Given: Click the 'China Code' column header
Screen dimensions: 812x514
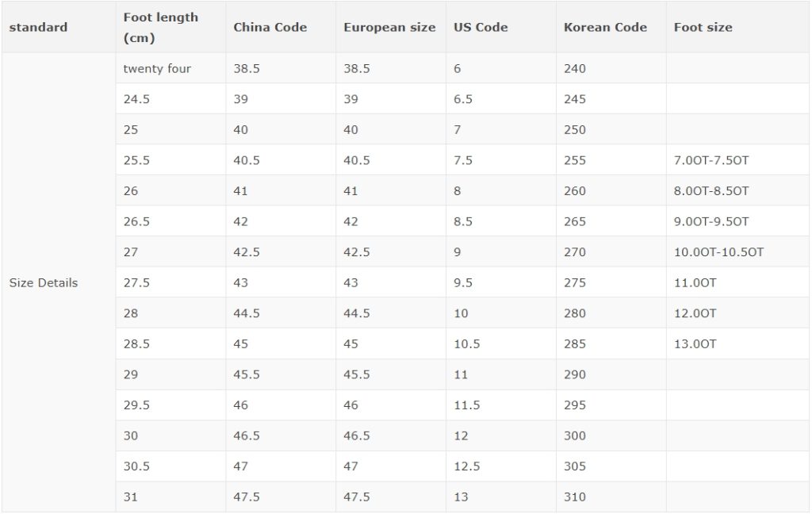Looking at the screenshot, I should [x=281, y=27].
